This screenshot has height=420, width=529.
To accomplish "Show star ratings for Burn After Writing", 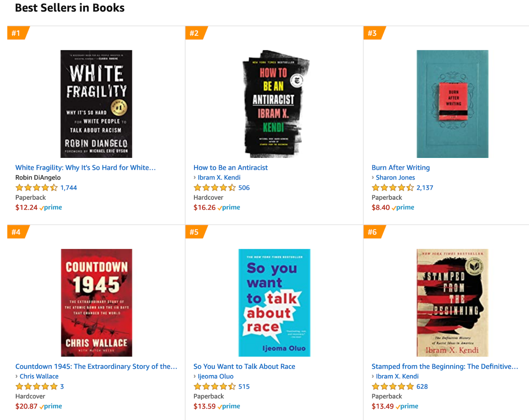I will click(393, 188).
